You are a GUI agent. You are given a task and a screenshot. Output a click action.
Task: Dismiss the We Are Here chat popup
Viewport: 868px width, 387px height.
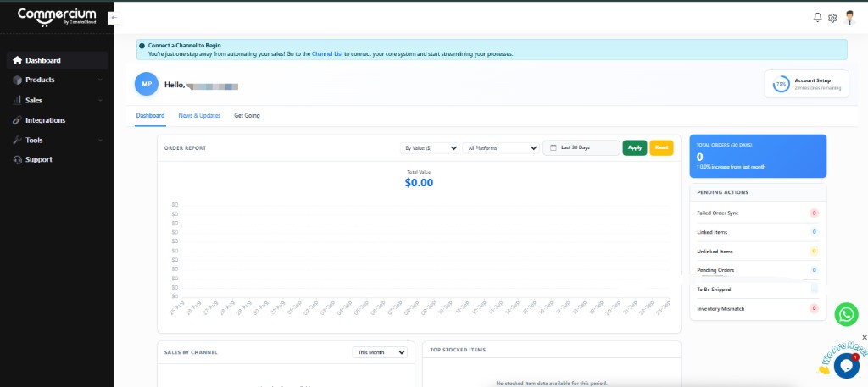[x=865, y=337]
